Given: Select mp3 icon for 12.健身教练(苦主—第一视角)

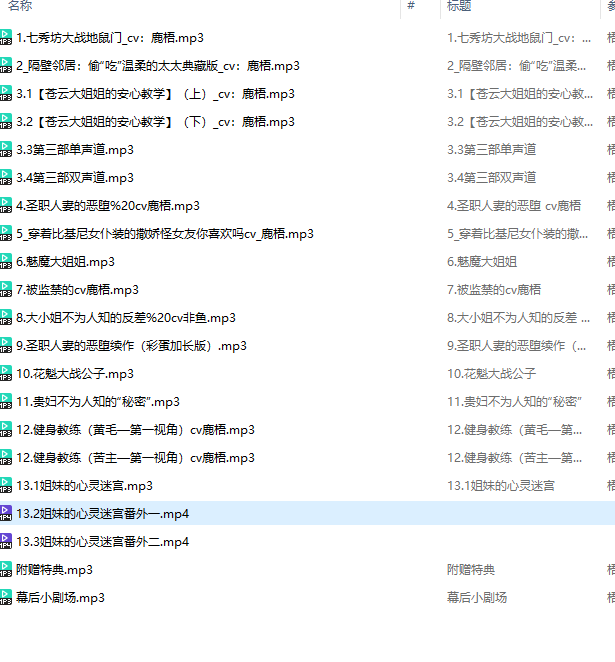Looking at the screenshot, I should tap(6, 457).
